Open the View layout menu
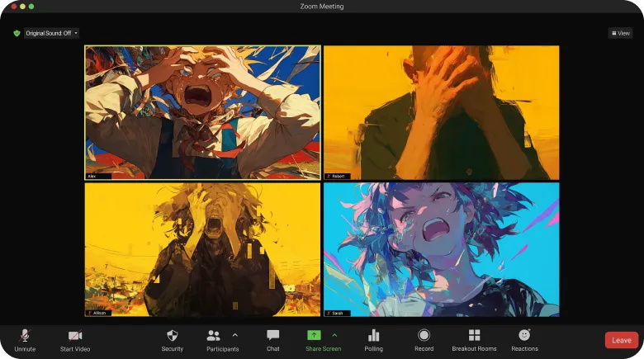Image resolution: width=644 pixels, height=359 pixels. [x=620, y=33]
